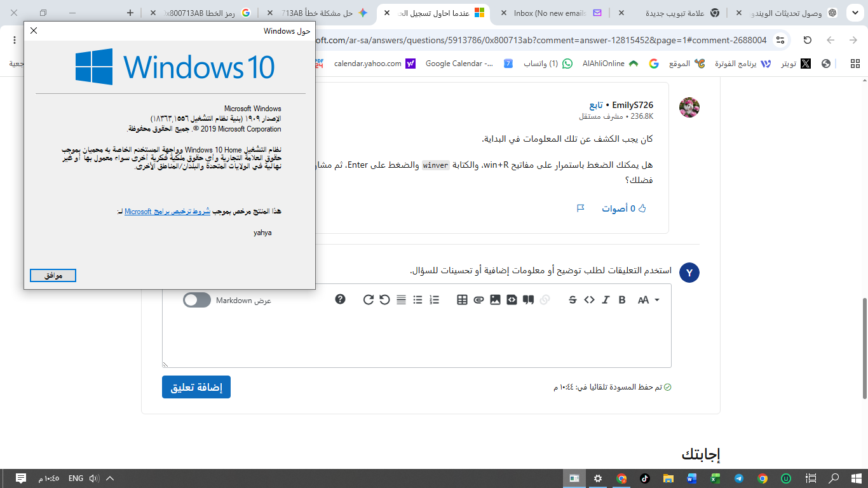The height and width of the screenshot is (488, 868).
Task: Expand the Chrome tab search dropdown arrow
Action: tap(855, 13)
